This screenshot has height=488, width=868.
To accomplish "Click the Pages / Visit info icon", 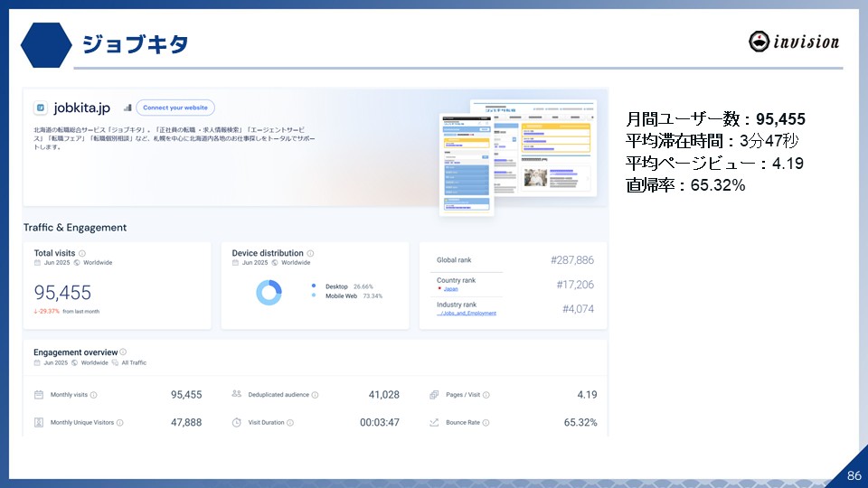I will pos(486,395).
